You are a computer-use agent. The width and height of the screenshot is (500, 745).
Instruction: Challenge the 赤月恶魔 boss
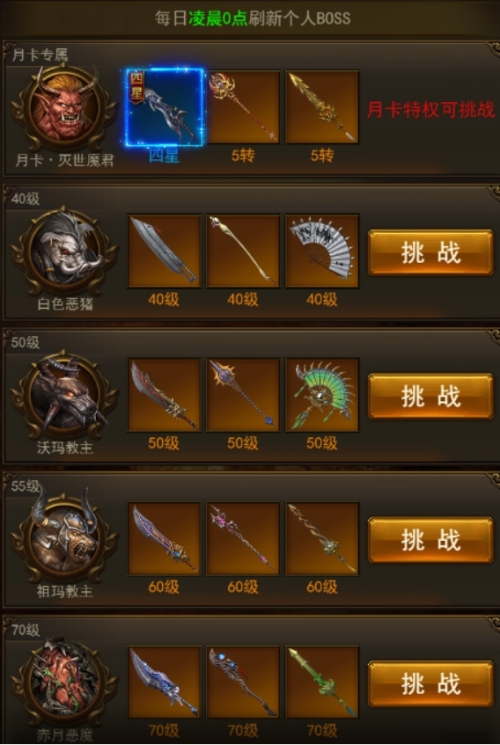pos(430,684)
